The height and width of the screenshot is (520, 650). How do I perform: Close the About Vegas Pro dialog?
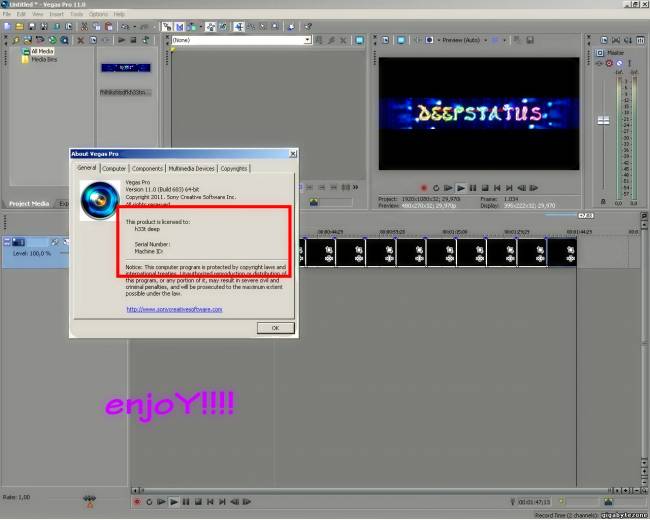[293, 154]
